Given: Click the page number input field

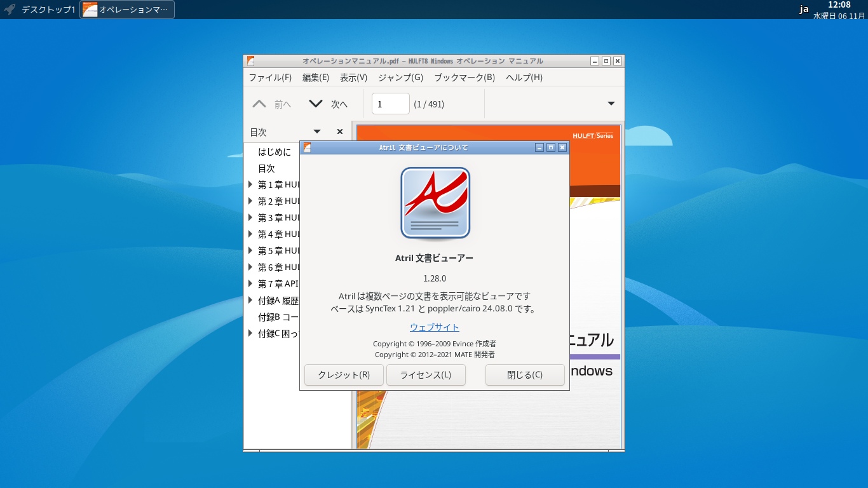Looking at the screenshot, I should (x=391, y=104).
